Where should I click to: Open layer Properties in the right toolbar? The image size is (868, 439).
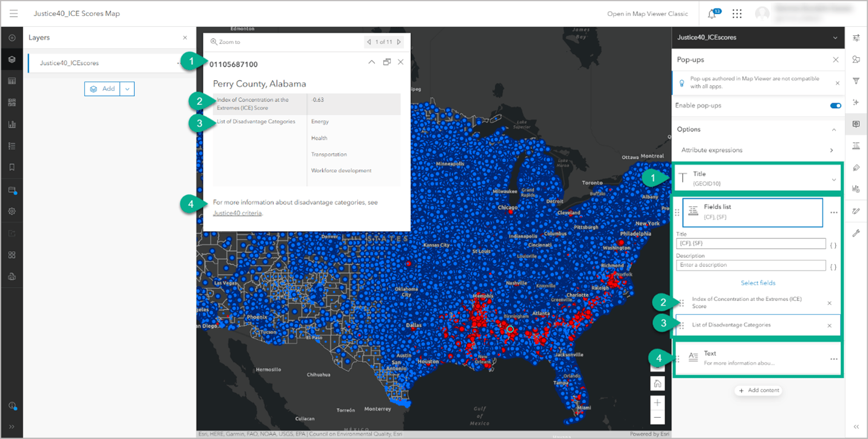coord(856,38)
